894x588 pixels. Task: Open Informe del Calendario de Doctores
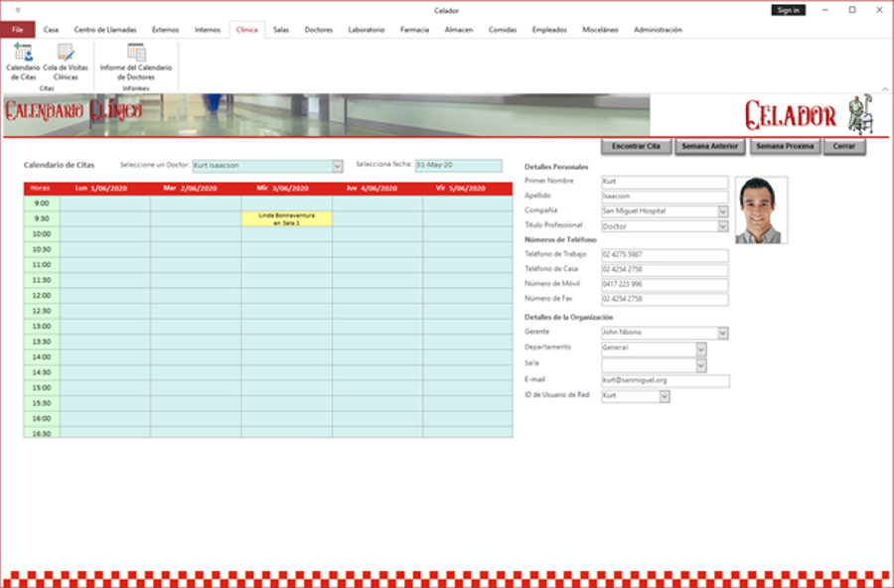tap(136, 61)
